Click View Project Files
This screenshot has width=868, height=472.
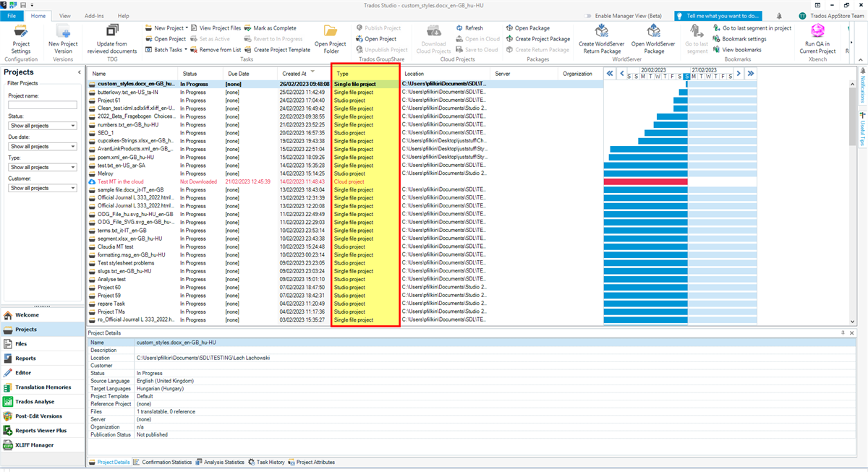[216, 28]
